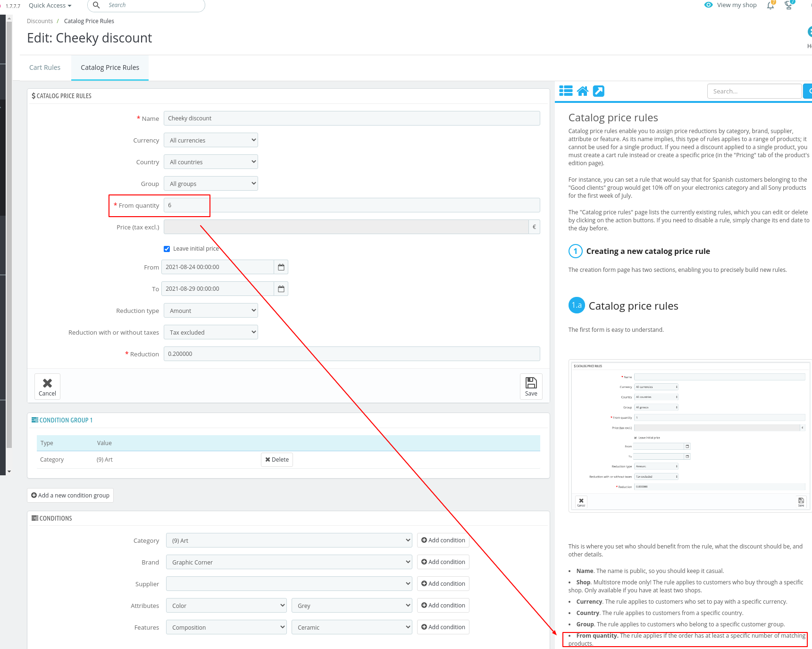Open help documentation in a new window

pyautogui.click(x=599, y=91)
